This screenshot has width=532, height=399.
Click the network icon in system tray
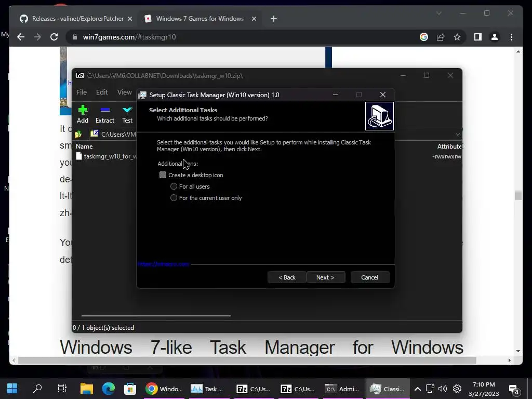pos(430,389)
